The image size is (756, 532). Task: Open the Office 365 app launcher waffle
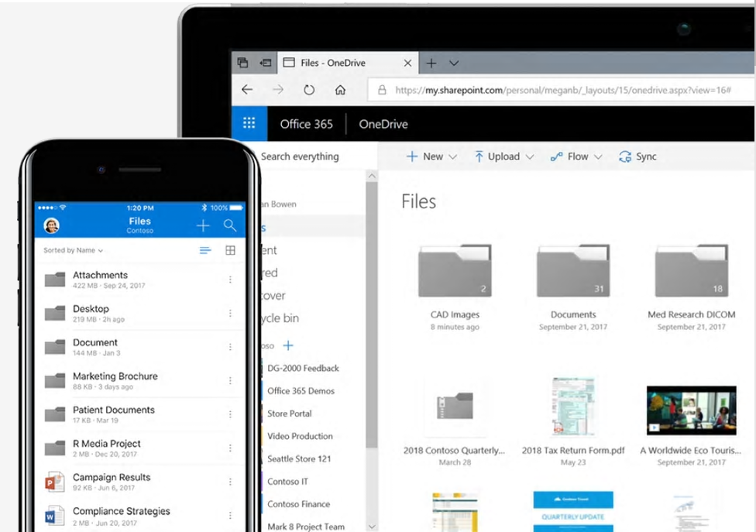point(249,124)
